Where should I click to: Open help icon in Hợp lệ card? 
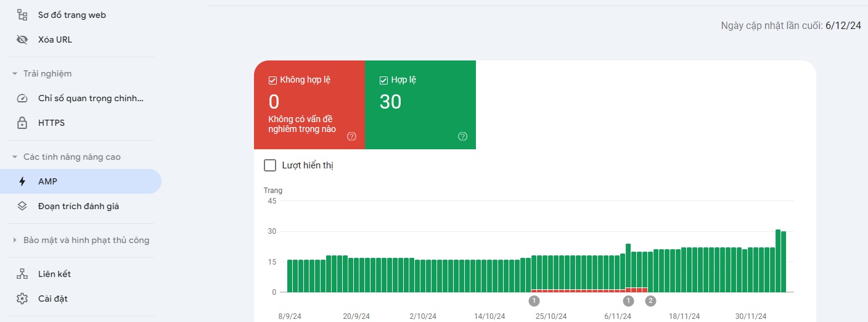click(463, 136)
